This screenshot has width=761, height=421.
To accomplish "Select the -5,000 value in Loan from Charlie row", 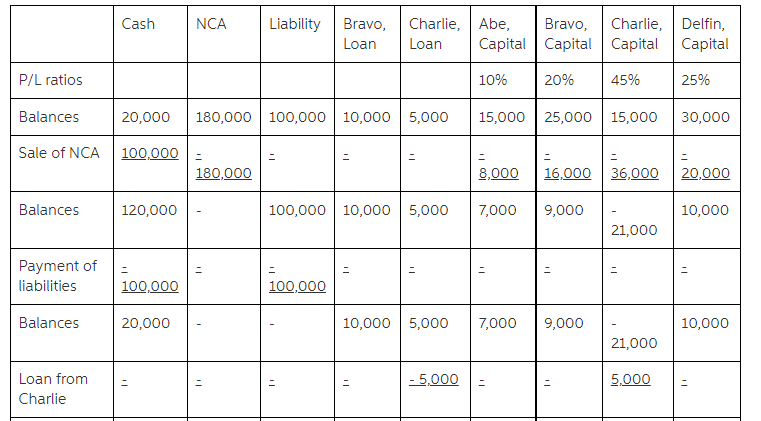I will coord(434,379).
